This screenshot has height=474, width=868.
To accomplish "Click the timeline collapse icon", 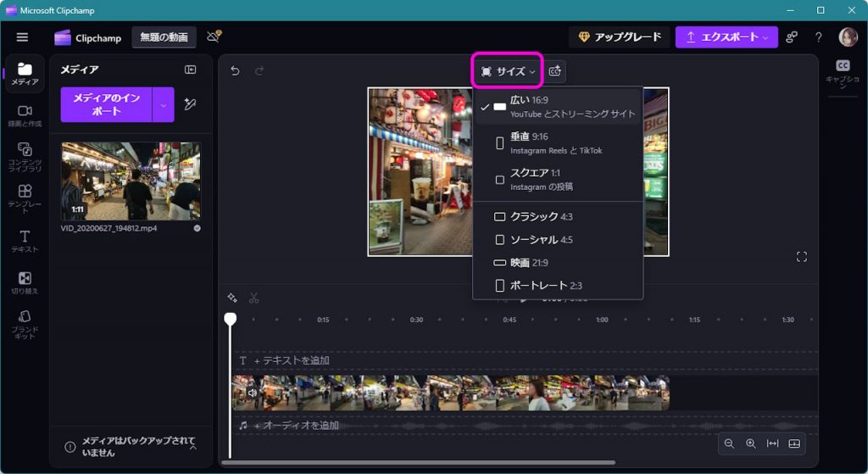I will click(794, 443).
